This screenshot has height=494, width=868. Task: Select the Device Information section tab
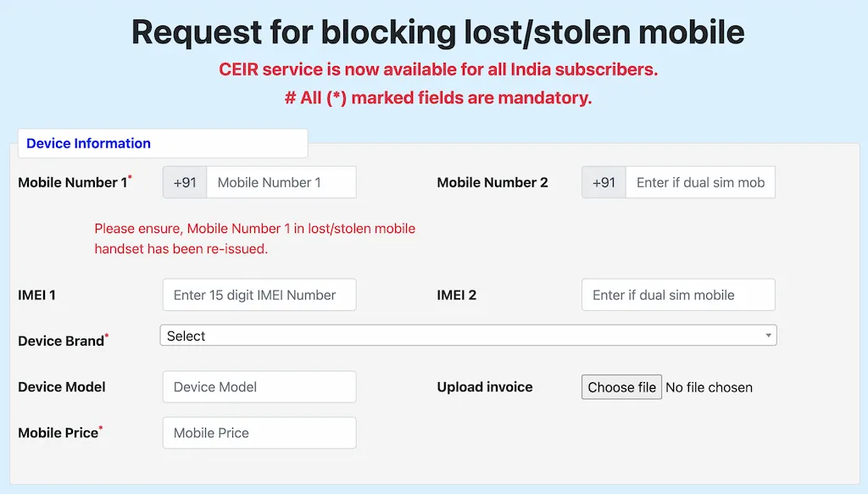click(x=89, y=143)
